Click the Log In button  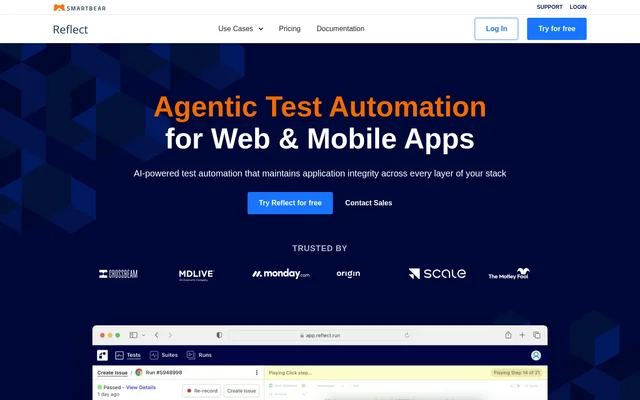496,29
